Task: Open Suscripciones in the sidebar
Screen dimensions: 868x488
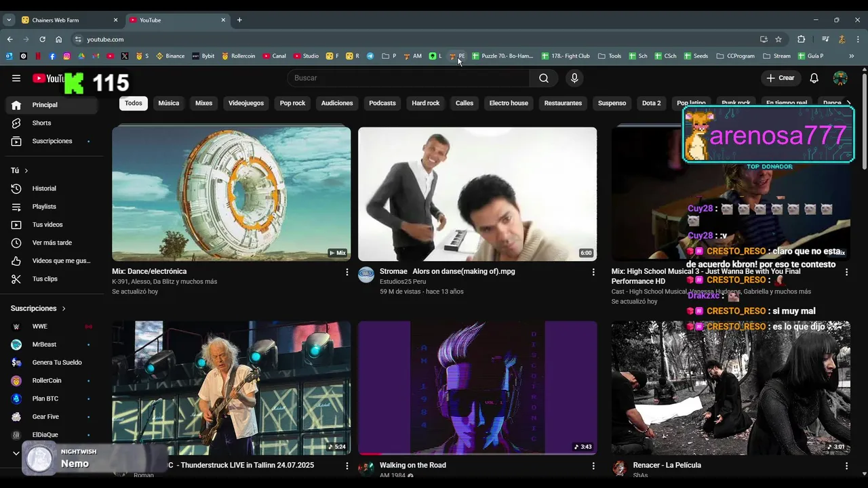Action: pyautogui.click(x=53, y=141)
